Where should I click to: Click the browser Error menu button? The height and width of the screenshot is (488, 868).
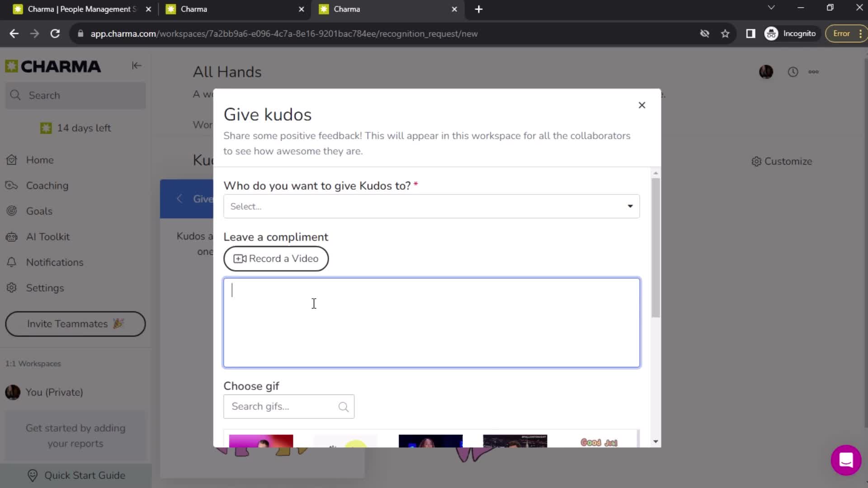point(846,33)
